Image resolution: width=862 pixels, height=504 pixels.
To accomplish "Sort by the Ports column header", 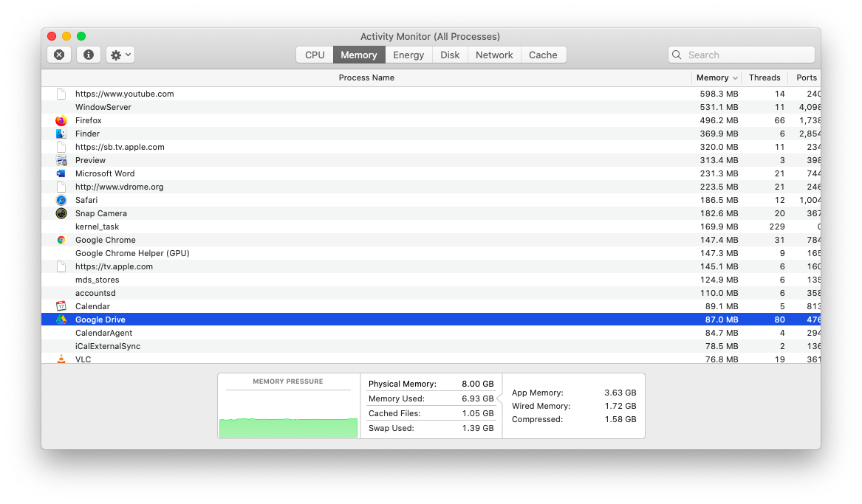I will [806, 78].
